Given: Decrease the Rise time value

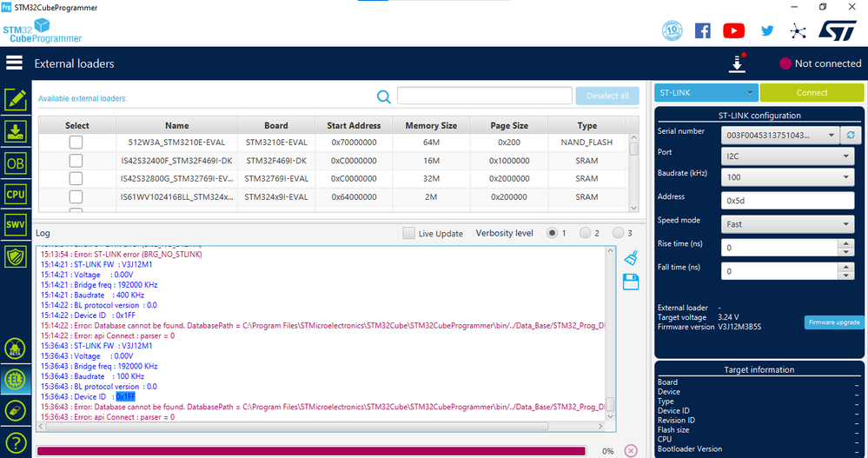Looking at the screenshot, I should click(x=846, y=252).
